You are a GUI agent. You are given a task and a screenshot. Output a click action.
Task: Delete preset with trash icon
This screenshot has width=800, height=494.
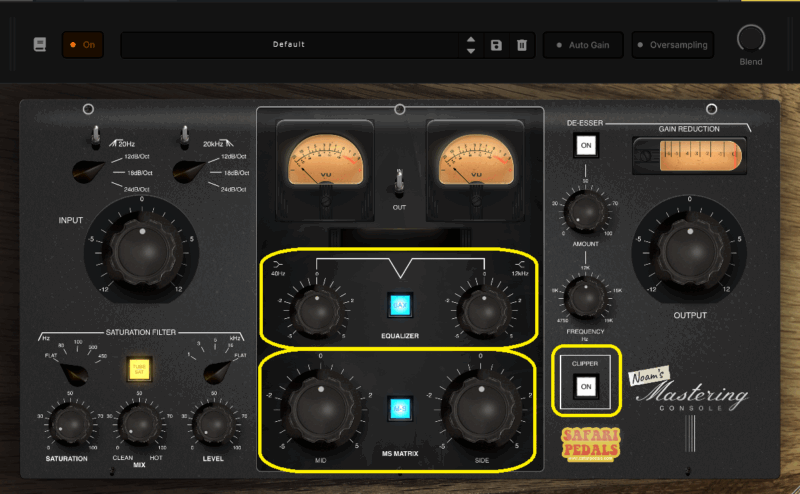pos(521,45)
